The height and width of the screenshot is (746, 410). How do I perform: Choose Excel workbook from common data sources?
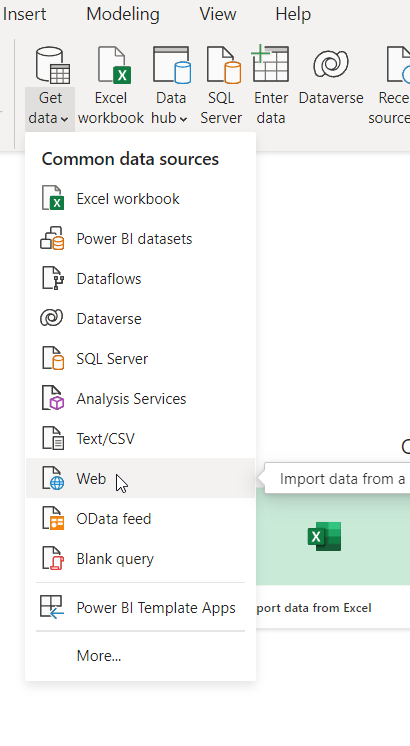point(141,198)
